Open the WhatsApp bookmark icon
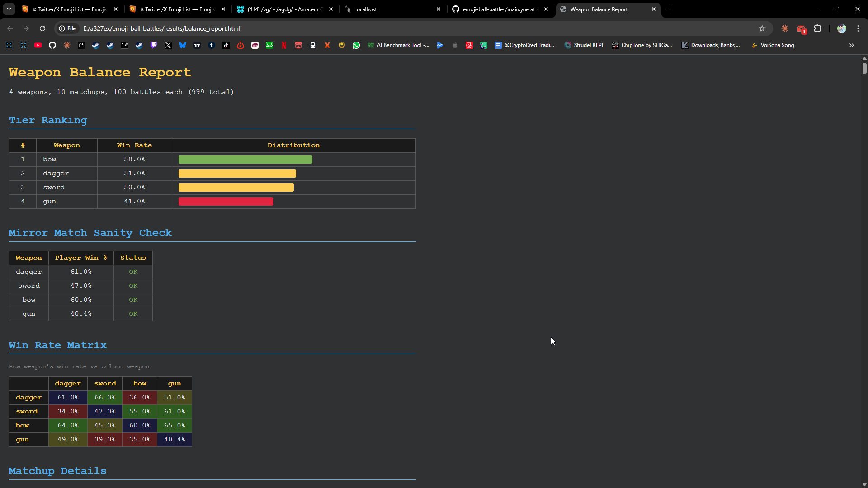The image size is (868, 488). point(356,45)
